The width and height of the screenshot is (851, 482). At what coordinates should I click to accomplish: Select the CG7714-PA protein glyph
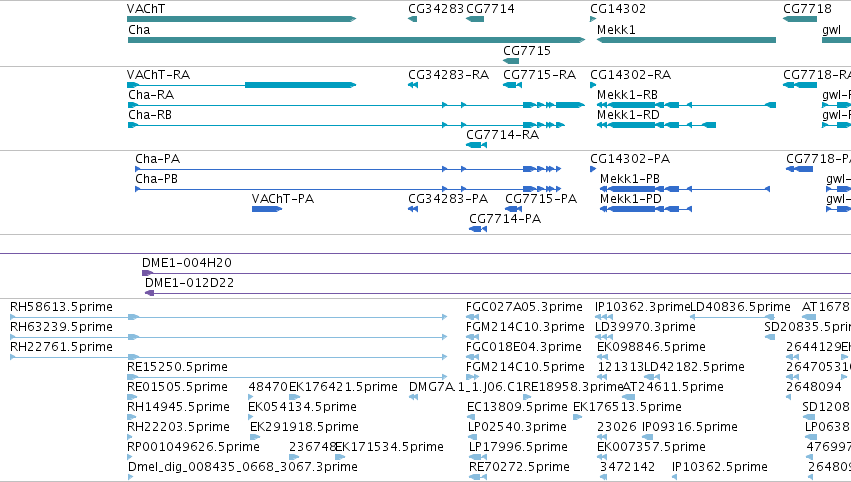478,229
